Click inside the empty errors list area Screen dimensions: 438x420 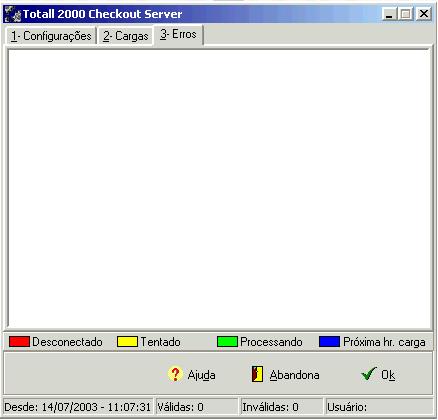tap(219, 189)
